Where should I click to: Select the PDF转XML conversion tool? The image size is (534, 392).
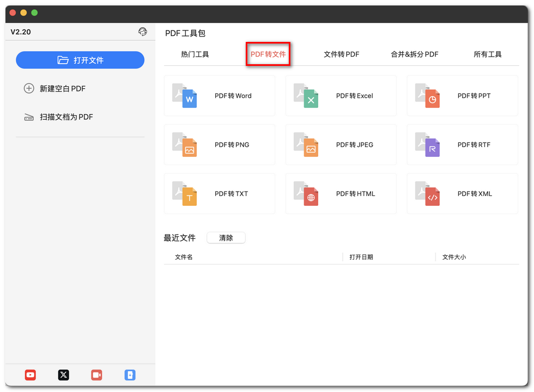tap(462, 194)
